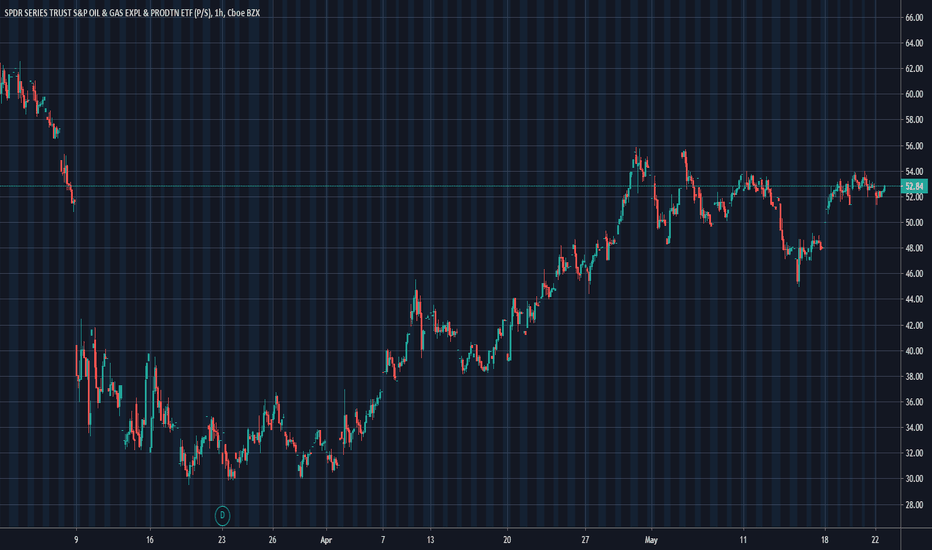This screenshot has height=550, width=932.
Task: Click the 38.00 price axis label
Action: [x=914, y=377]
